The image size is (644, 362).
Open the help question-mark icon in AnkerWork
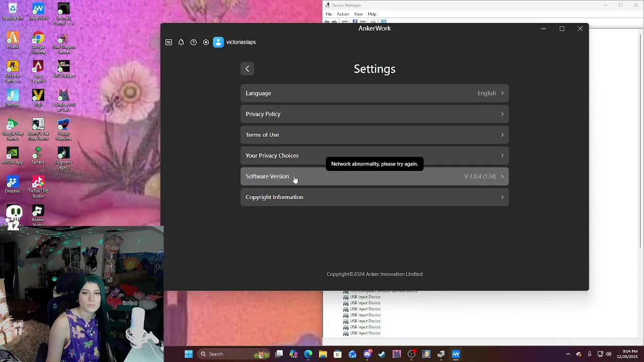194,42
